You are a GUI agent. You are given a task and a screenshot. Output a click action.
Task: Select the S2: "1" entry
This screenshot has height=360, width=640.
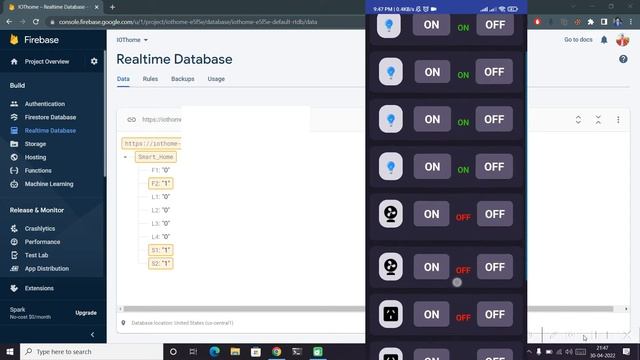[x=161, y=263]
